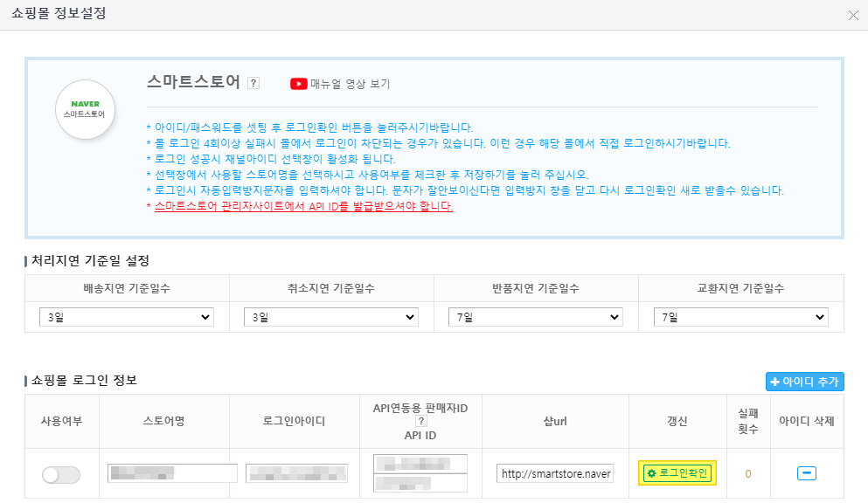Click the 처리지연 기준일 설정 heading
868x503 pixels.
coord(90,260)
